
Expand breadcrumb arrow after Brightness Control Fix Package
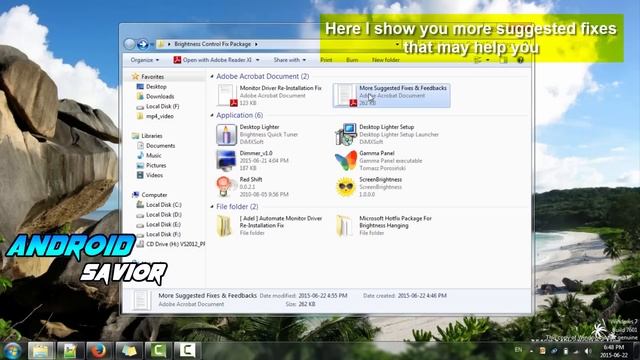coord(256,44)
